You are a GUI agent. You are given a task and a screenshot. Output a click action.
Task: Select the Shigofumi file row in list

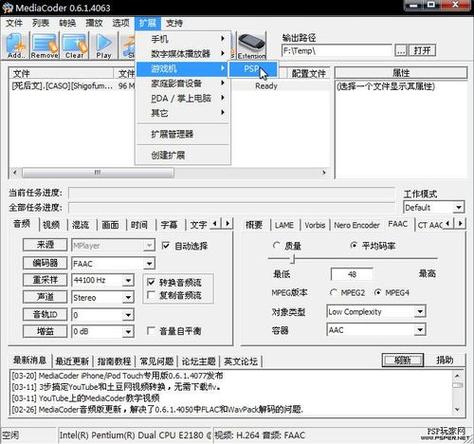point(169,86)
